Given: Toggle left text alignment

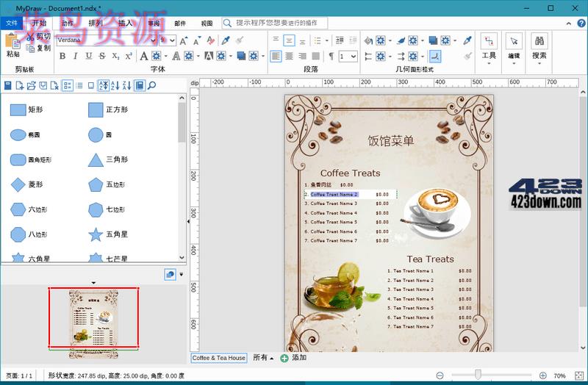Looking at the screenshot, I should point(276,57).
